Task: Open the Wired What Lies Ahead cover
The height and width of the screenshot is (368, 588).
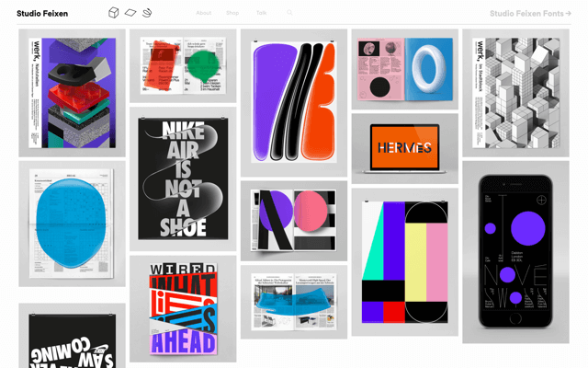Action: coord(183,309)
